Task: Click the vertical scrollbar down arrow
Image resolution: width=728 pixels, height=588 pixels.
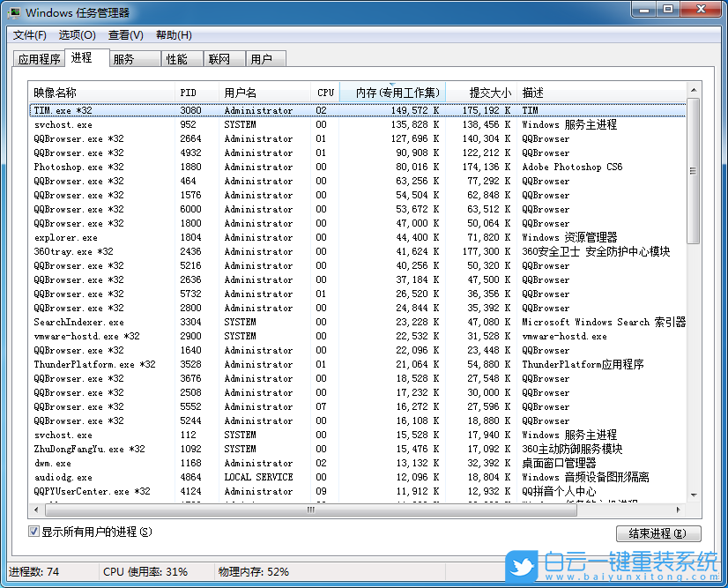Action: 693,496
